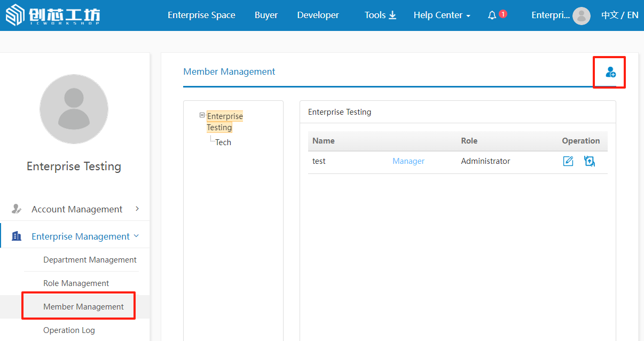644x341 pixels.
Task: Click the user avatar in top bar
Action: coord(581,15)
